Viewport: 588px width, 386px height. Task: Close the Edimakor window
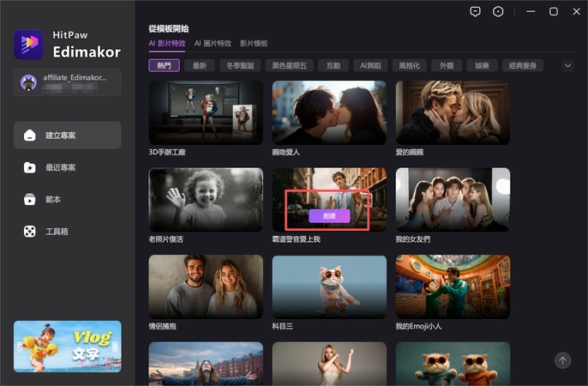tap(576, 12)
